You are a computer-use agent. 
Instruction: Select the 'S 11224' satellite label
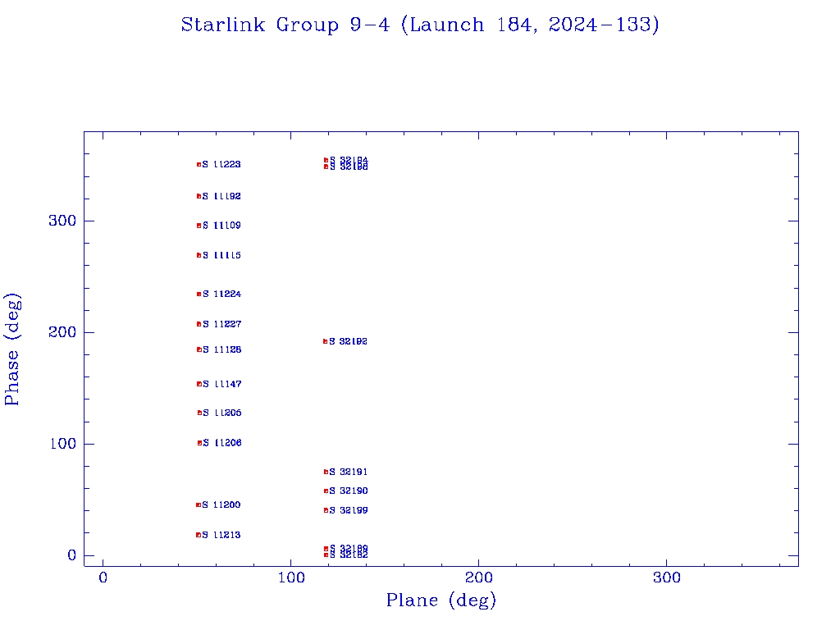point(221,294)
